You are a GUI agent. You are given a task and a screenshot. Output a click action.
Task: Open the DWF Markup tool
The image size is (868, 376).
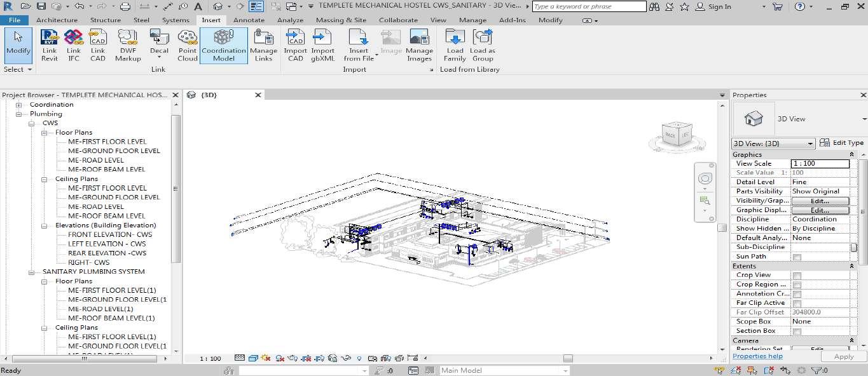(x=128, y=46)
